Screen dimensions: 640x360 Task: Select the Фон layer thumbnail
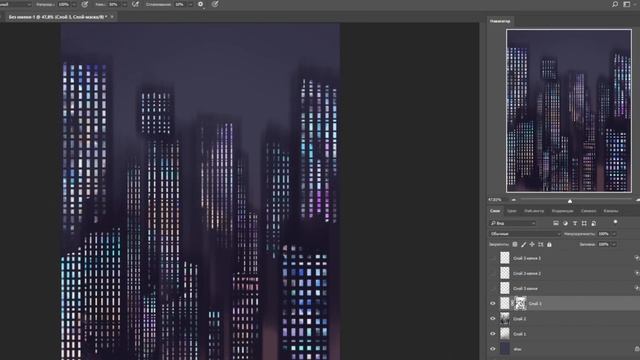tap(505, 349)
